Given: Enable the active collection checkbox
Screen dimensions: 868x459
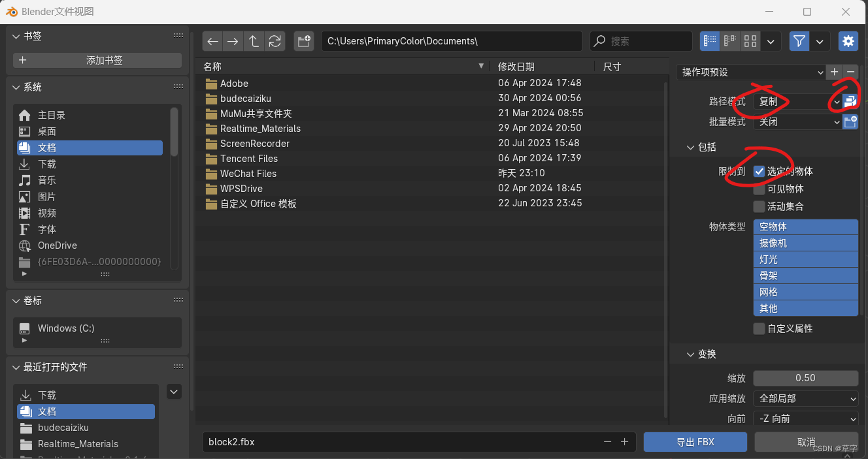Looking at the screenshot, I should click(x=759, y=206).
